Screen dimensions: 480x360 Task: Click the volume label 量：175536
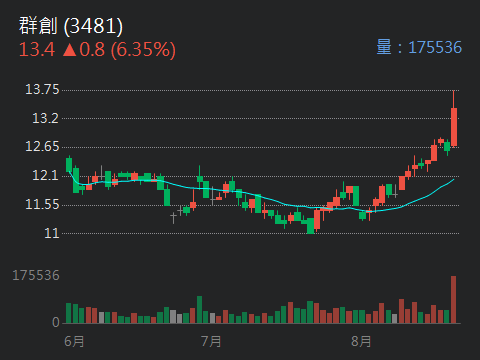click(x=419, y=47)
